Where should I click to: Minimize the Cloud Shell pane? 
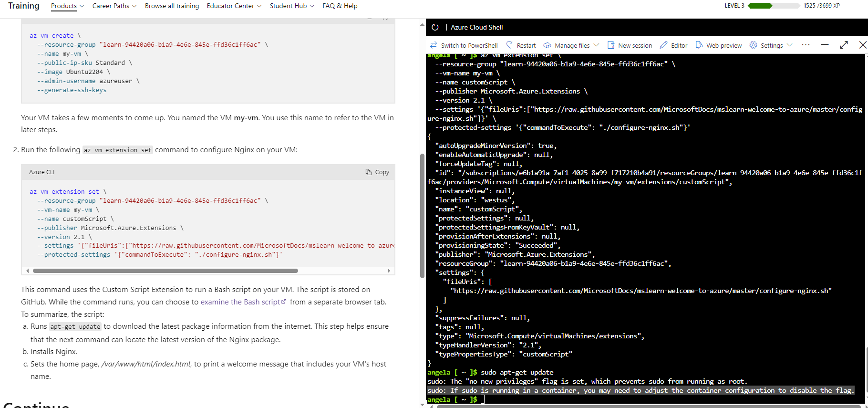tap(825, 45)
